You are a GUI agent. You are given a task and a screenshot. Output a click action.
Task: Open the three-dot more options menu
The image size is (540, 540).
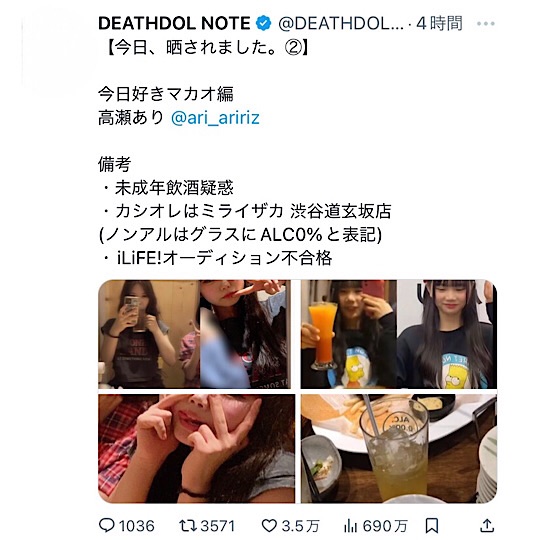[486, 23]
